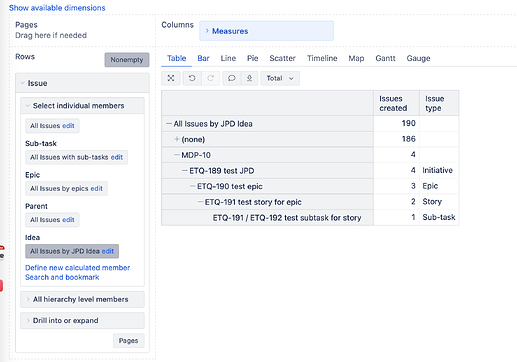Expand the (none) row with plus icon
Viewport: 517px width, 362px height.
(177, 139)
